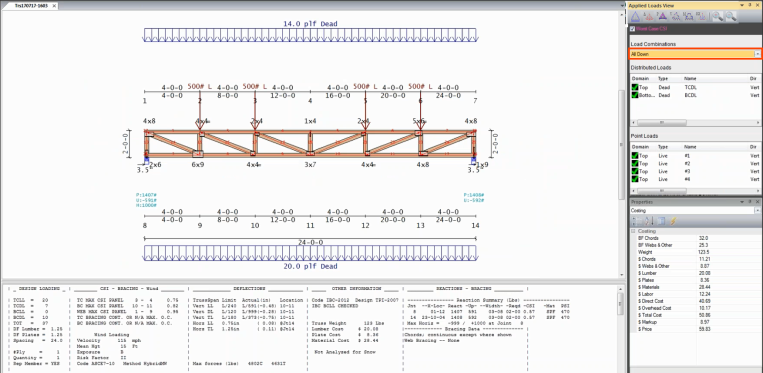The height and width of the screenshot is (373, 763).
Task: Close the Trs170717-1685 tab
Action: [x=54, y=6]
